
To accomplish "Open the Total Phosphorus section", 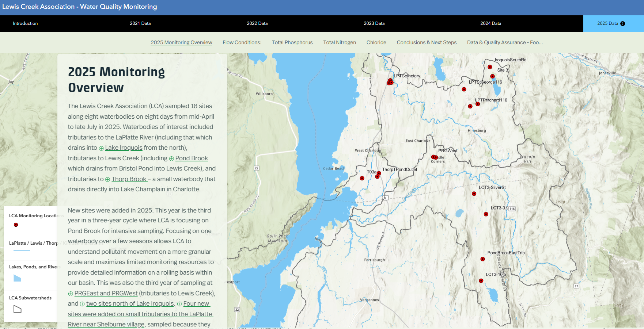I will pyautogui.click(x=292, y=42).
